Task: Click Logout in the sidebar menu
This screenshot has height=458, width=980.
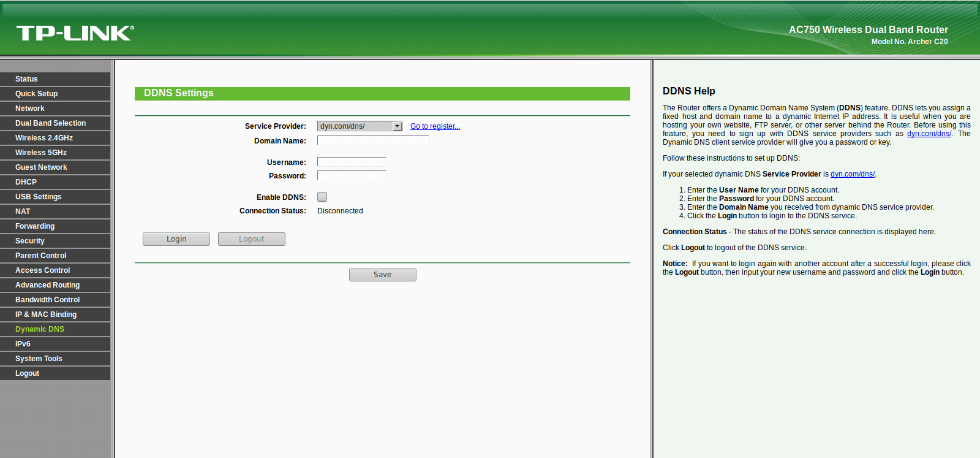Action: point(55,373)
